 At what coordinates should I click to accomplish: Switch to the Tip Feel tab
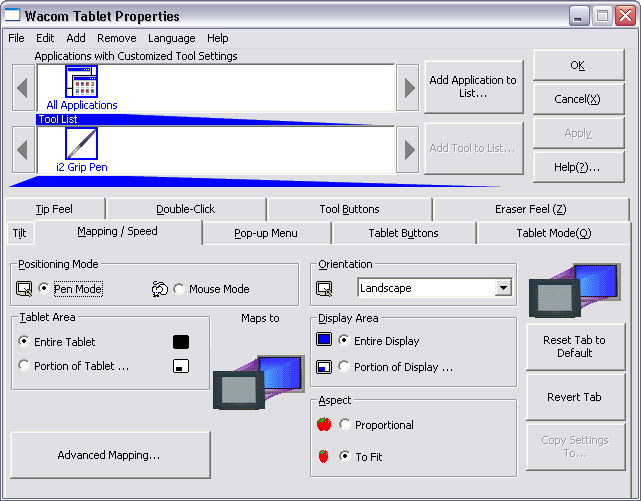(x=54, y=209)
